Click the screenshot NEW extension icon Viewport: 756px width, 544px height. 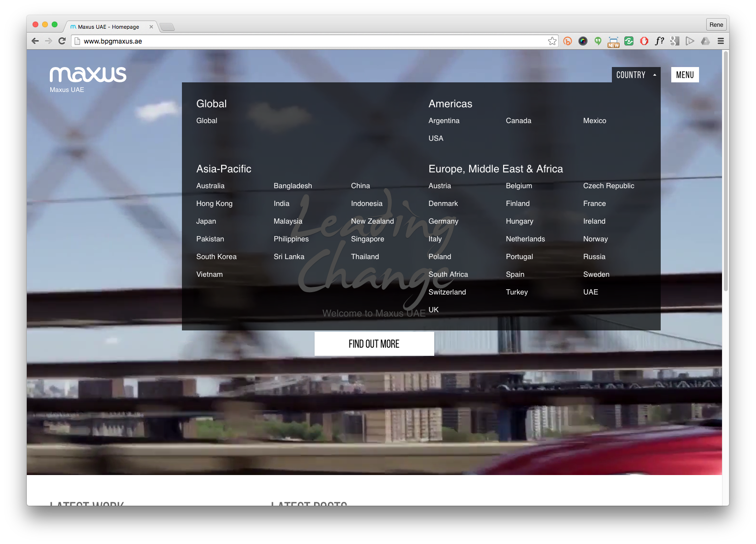(613, 42)
